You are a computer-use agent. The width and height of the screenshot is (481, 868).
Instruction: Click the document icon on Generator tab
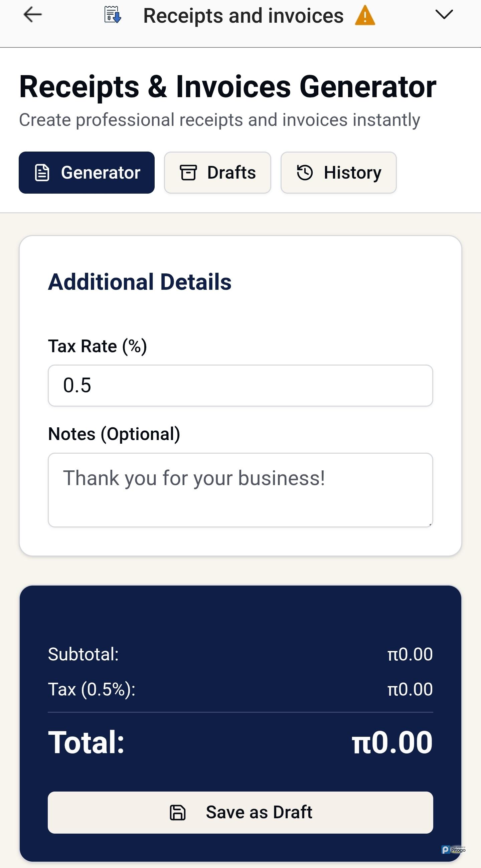pyautogui.click(x=42, y=173)
